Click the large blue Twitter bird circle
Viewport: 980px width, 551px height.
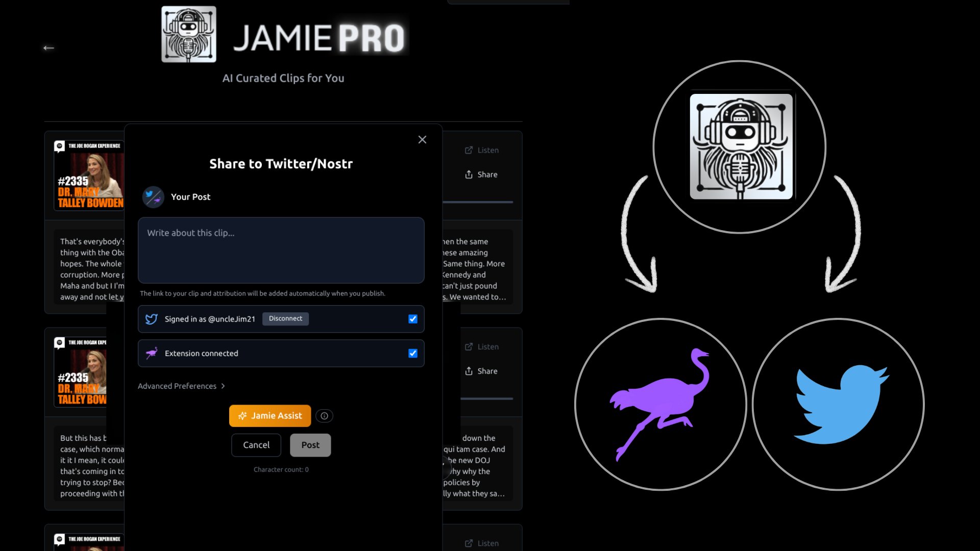[x=838, y=405]
